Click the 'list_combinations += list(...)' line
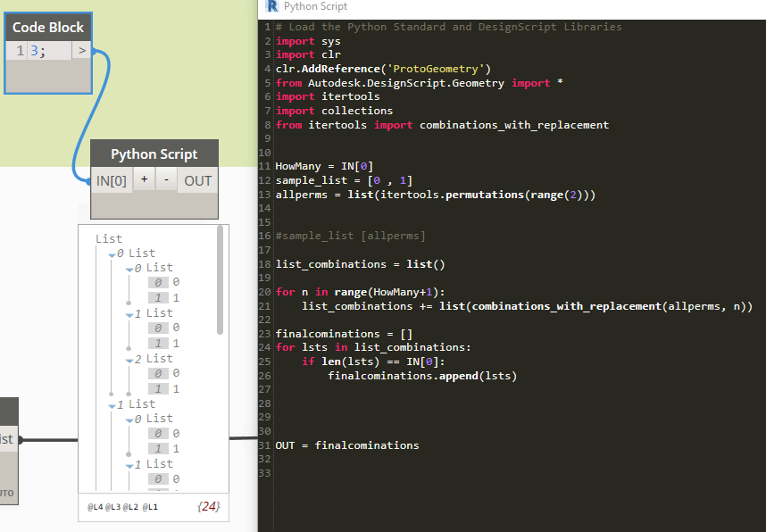The height and width of the screenshot is (532, 766). [527, 306]
